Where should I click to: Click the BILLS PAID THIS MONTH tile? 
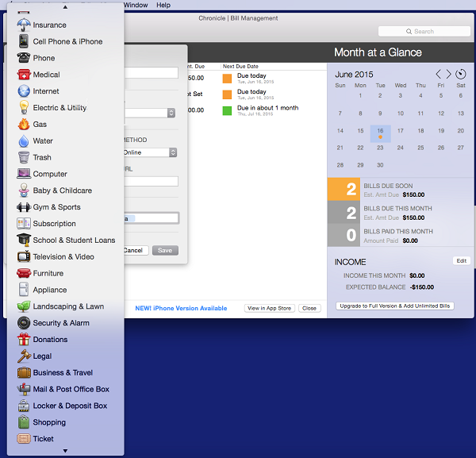[344, 235]
